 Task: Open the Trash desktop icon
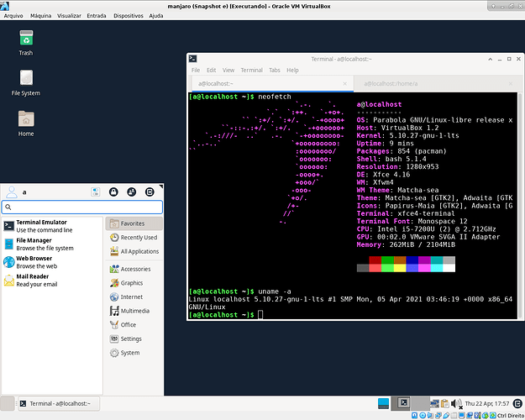tap(26, 39)
